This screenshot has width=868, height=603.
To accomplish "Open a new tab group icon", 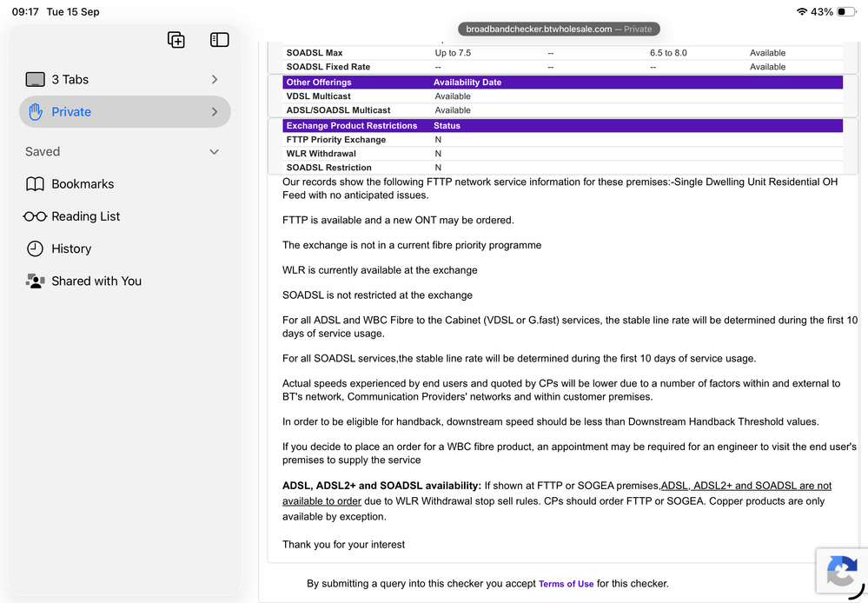I will (x=176, y=40).
